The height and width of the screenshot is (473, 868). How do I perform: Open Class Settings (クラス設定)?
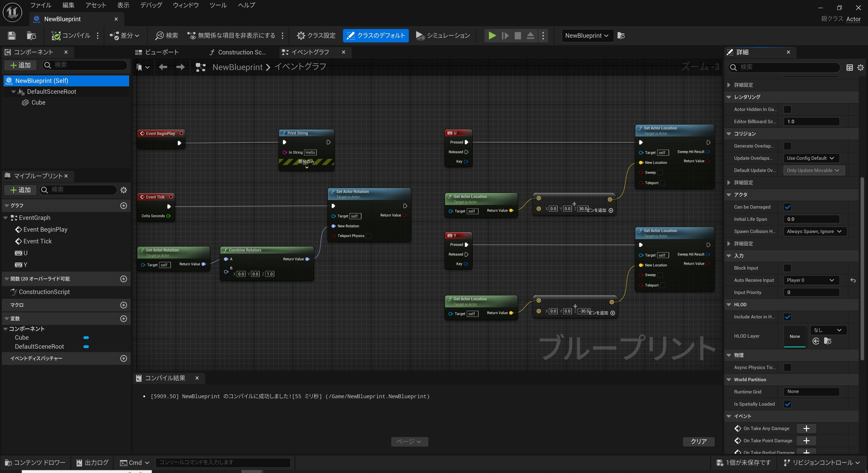point(316,36)
